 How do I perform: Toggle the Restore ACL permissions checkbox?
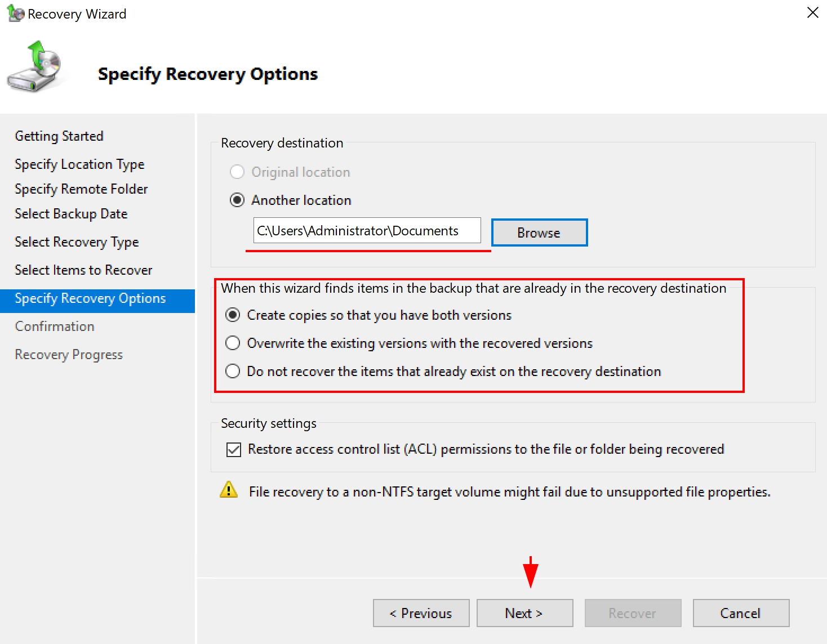point(233,449)
